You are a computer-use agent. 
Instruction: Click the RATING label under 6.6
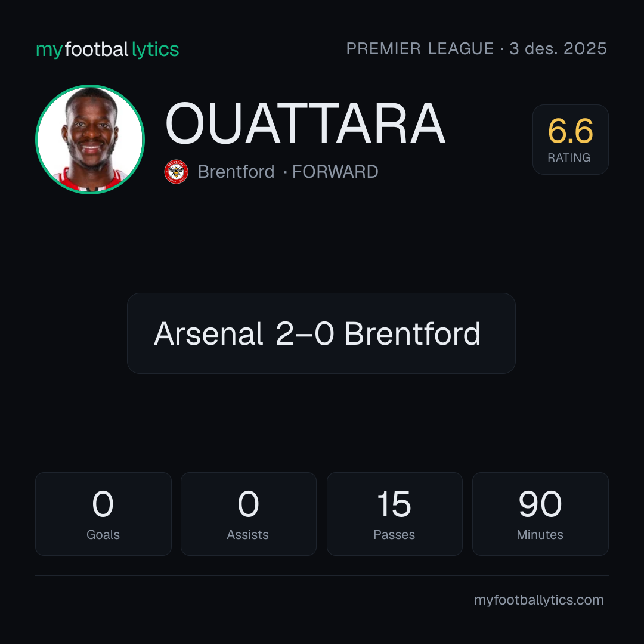coord(569,157)
